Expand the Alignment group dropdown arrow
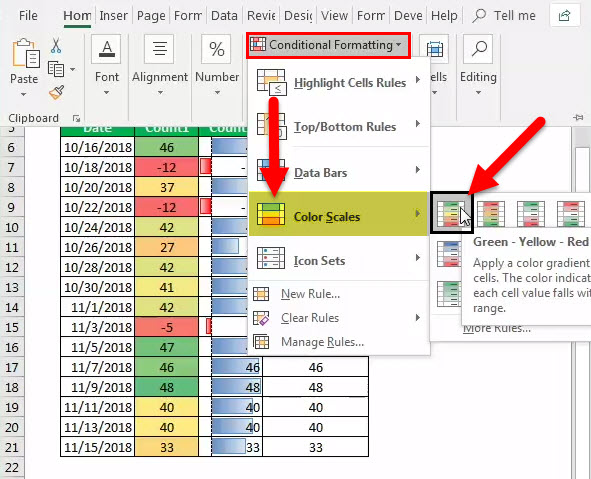This screenshot has height=479, width=591. [160, 93]
